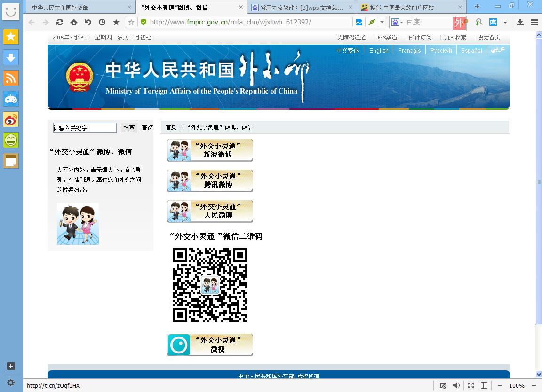542x392 pixels.
Task: Switch to the 中华人民共和国外交部 tab
Action: (78, 8)
